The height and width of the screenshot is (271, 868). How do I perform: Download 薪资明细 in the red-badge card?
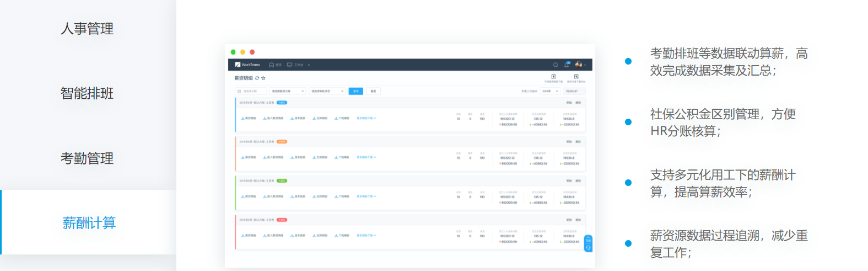coord(249,235)
